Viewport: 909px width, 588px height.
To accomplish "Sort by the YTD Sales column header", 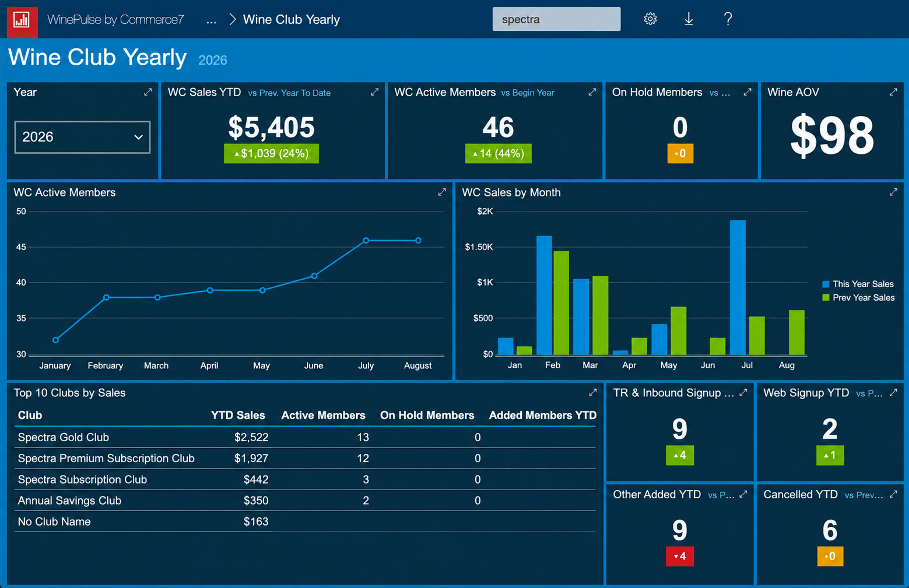I will [238, 416].
